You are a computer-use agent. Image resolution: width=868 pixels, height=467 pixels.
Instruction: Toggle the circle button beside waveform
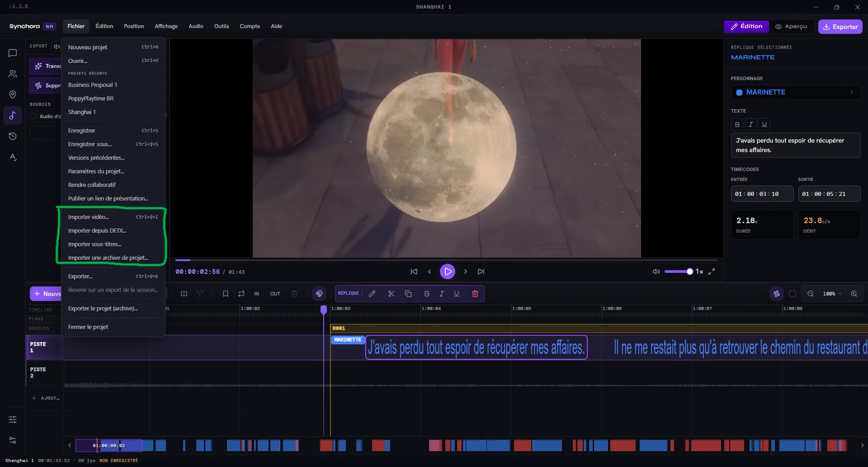point(793,294)
